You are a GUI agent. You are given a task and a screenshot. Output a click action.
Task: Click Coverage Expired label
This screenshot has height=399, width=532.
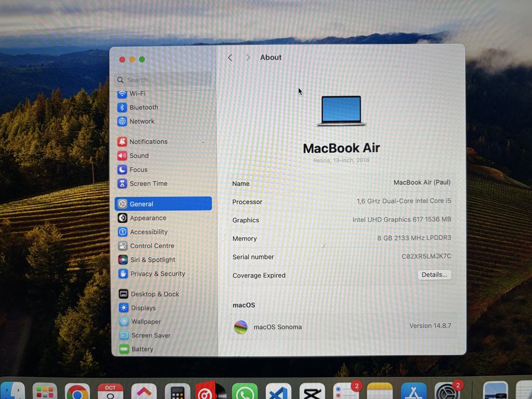coord(259,275)
